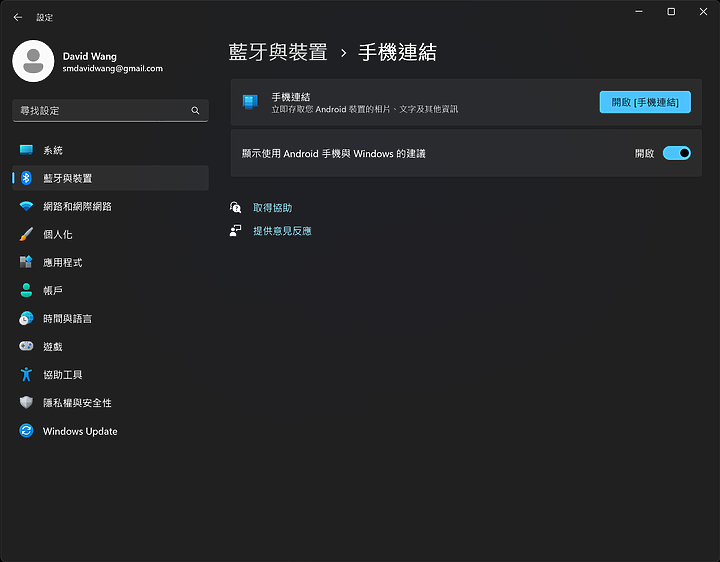Viewport: 720px width, 562px height.
Task: Click the 手機連結 card title
Action: click(x=291, y=97)
